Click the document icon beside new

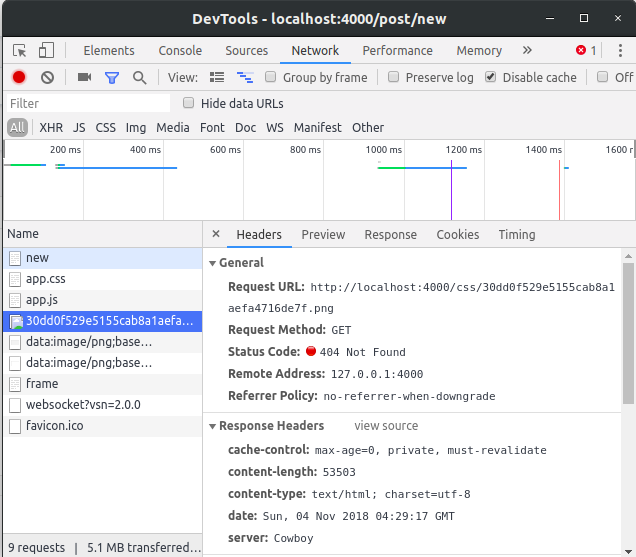pos(15,258)
